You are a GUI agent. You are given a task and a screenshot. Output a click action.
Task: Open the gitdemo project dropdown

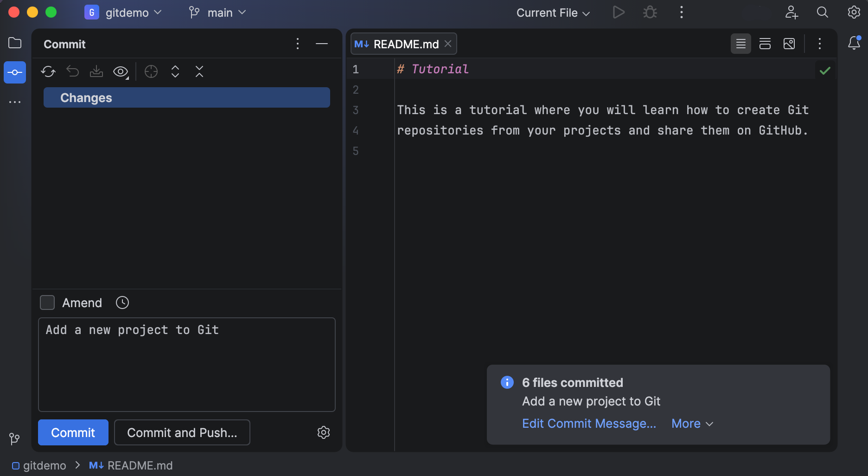point(123,13)
